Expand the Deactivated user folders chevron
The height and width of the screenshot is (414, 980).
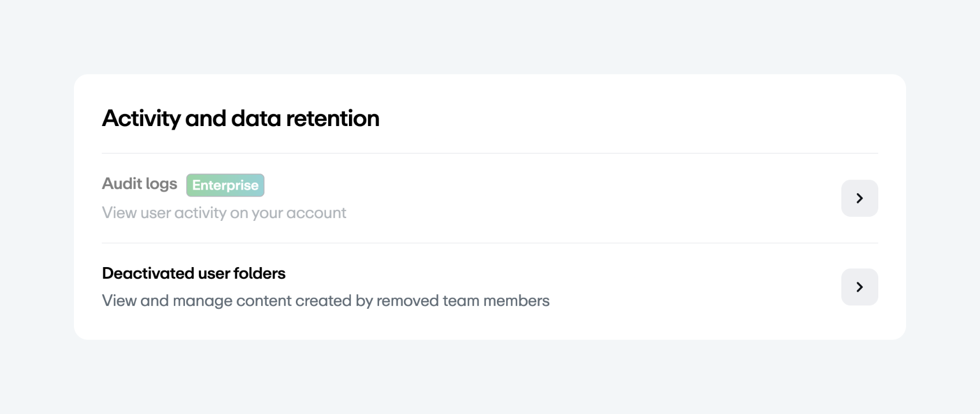click(x=859, y=287)
